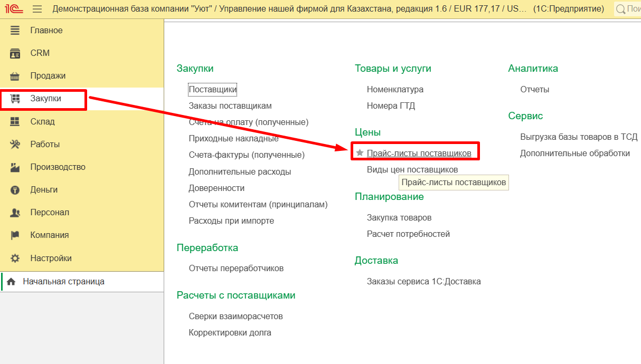The image size is (641, 364).
Task: Click the CRM section icon
Action: 15,53
